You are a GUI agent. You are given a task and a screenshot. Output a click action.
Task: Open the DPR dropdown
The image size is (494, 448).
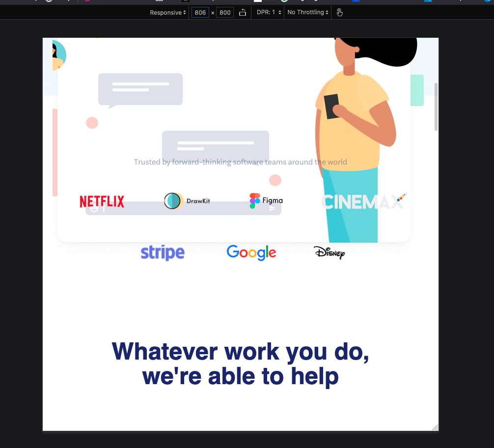point(269,12)
